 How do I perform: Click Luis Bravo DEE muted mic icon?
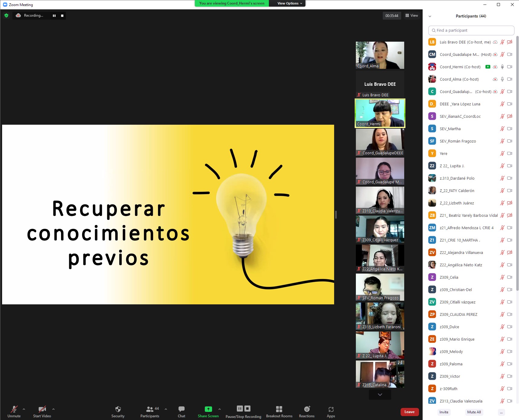[502, 42]
